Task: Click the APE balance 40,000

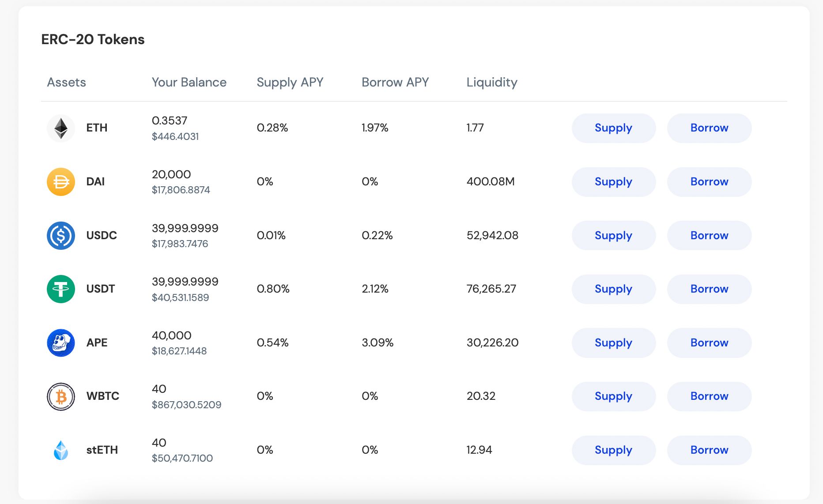Action: [172, 335]
